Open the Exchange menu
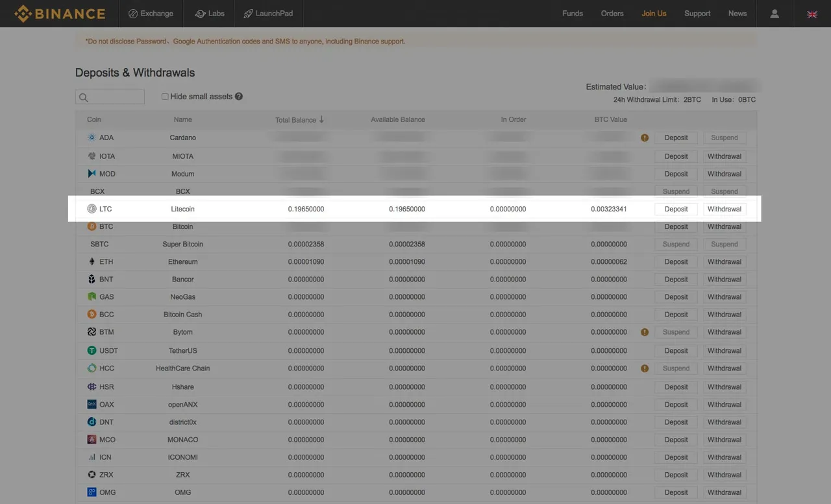Screen dimensions: 831x504 (x=151, y=14)
